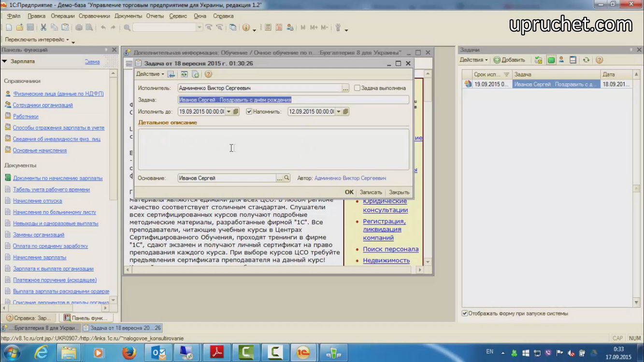Click the Print icon in main toolbar

click(x=79, y=28)
